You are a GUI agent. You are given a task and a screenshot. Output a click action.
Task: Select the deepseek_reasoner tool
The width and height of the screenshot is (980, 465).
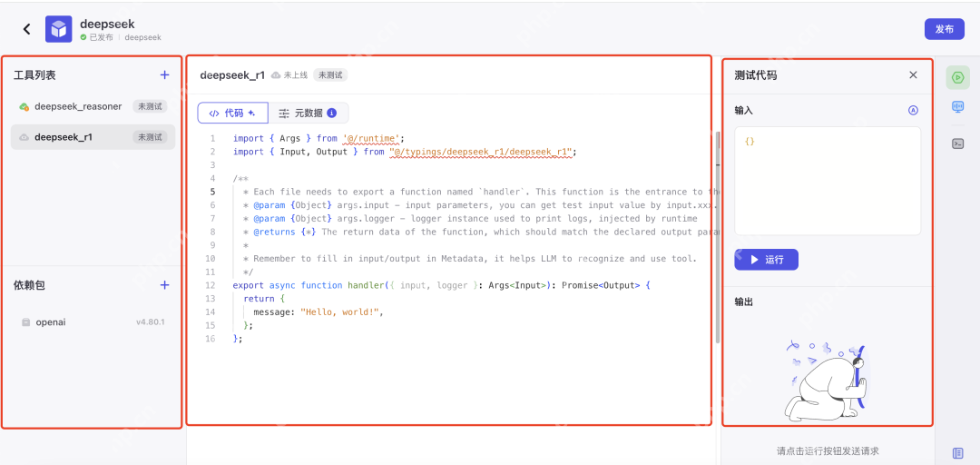tap(93, 106)
